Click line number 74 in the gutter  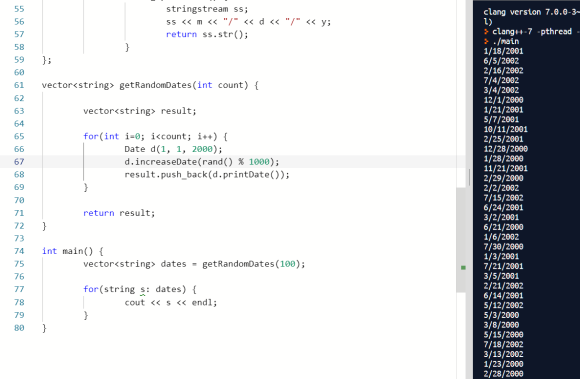click(x=19, y=251)
